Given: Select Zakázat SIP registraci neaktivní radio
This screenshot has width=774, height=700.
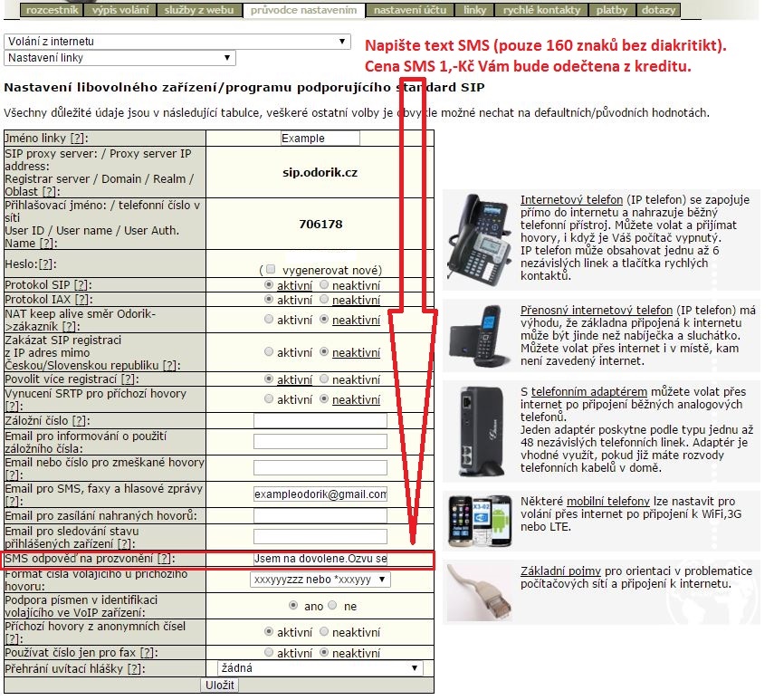Looking at the screenshot, I should pyautogui.click(x=324, y=352).
